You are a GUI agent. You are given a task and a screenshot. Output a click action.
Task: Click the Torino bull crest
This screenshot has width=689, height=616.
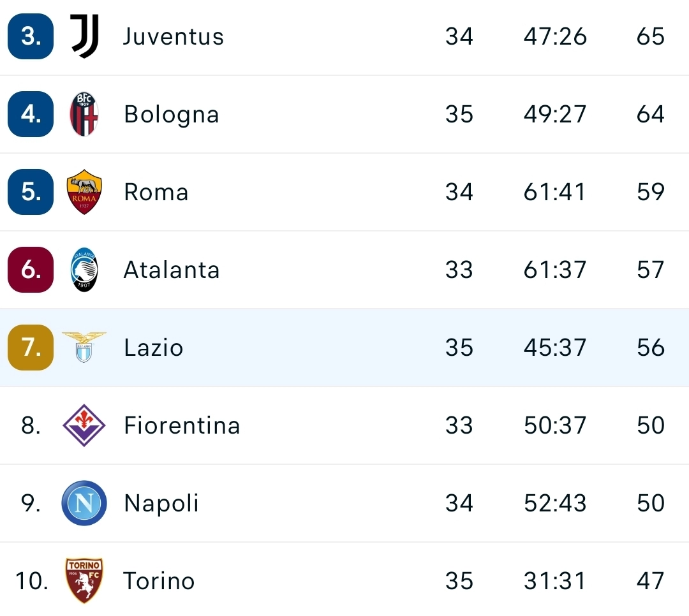tap(84, 581)
